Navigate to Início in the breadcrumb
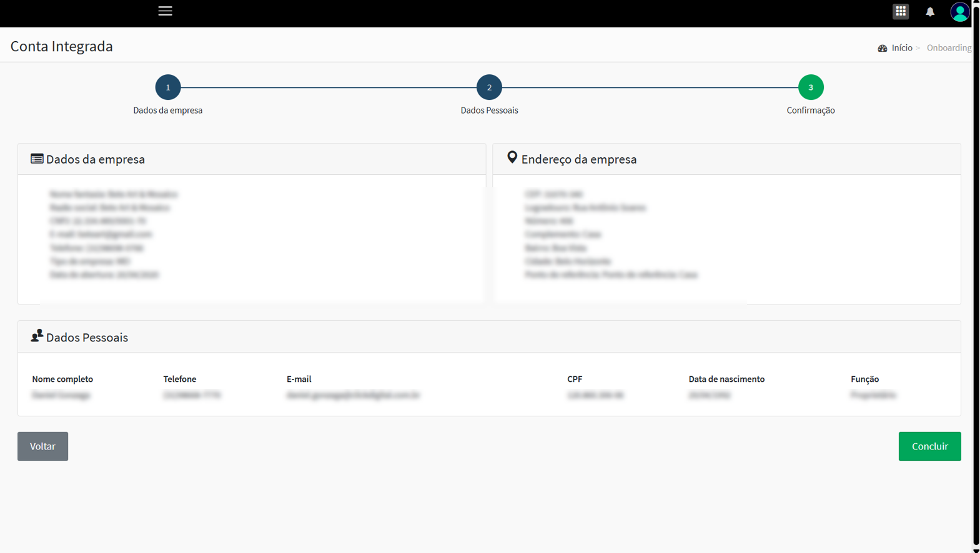Viewport: 980px width, 553px height. [x=901, y=48]
